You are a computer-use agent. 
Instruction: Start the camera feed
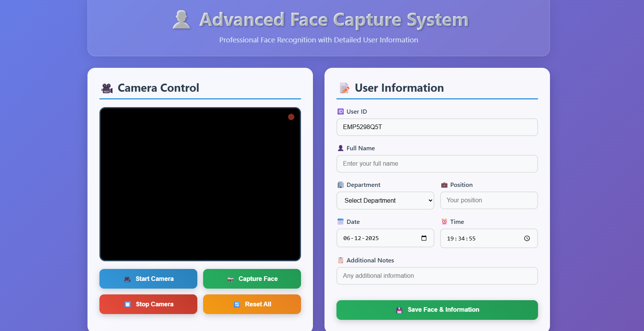pos(148,279)
